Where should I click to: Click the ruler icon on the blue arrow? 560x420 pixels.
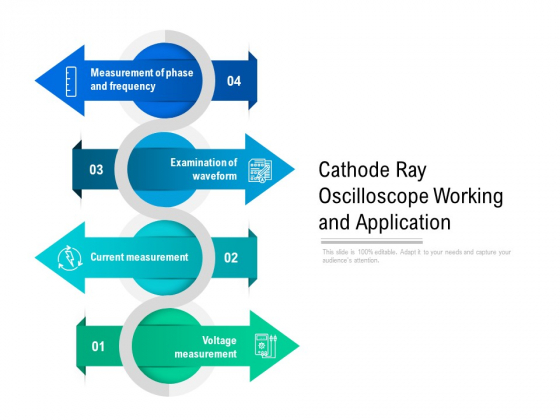pos(71,81)
